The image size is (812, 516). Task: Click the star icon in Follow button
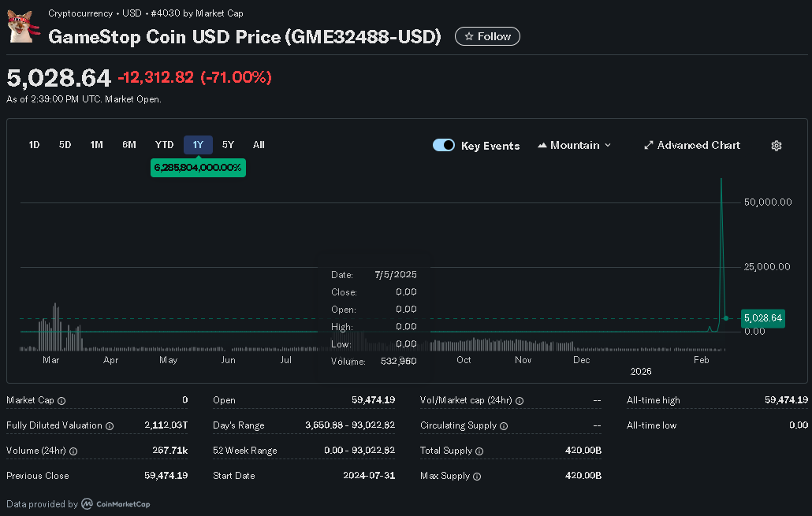coord(469,36)
